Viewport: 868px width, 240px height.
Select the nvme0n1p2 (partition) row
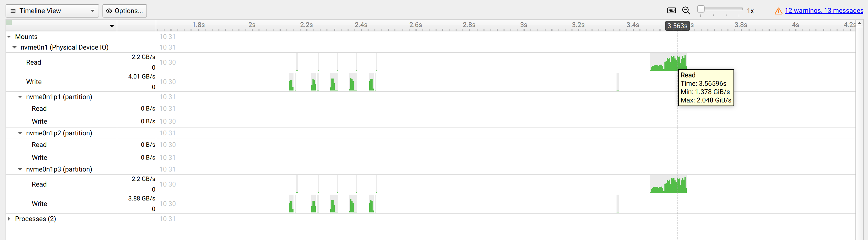59,133
